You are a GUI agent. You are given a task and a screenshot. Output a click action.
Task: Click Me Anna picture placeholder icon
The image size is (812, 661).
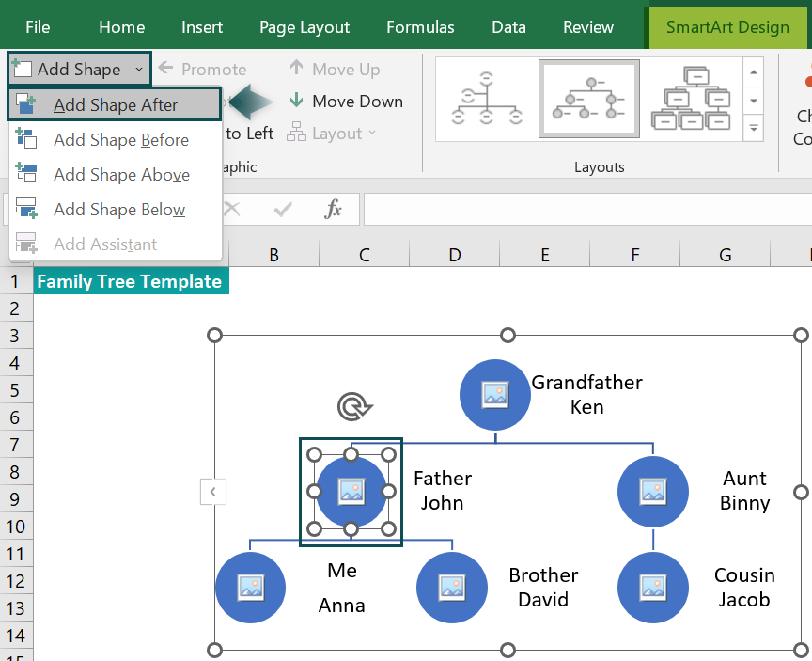pos(251,588)
